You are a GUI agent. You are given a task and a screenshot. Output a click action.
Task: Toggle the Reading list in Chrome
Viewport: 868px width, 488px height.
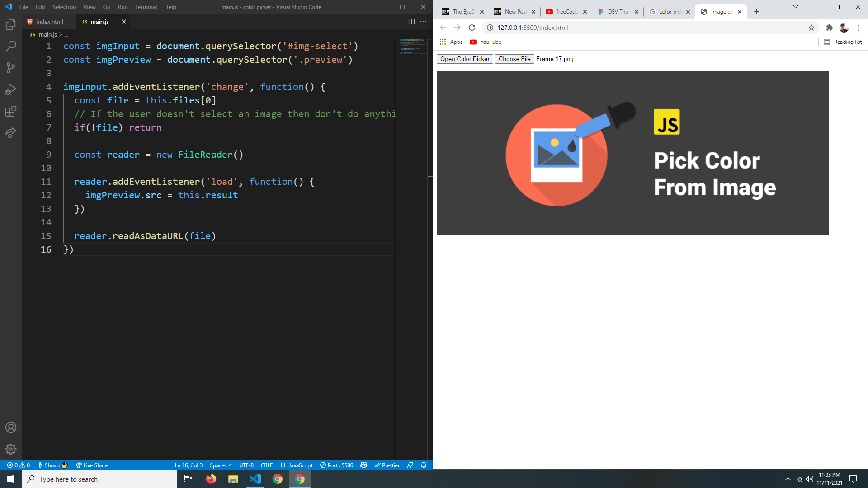[842, 42]
